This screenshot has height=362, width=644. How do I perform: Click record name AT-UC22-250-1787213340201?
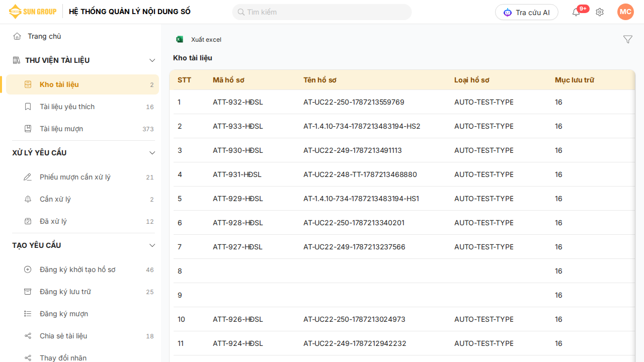click(x=354, y=223)
